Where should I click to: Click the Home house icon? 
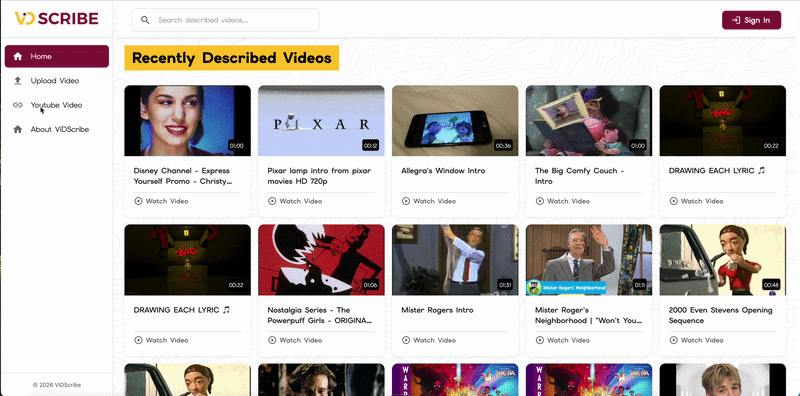click(18, 56)
